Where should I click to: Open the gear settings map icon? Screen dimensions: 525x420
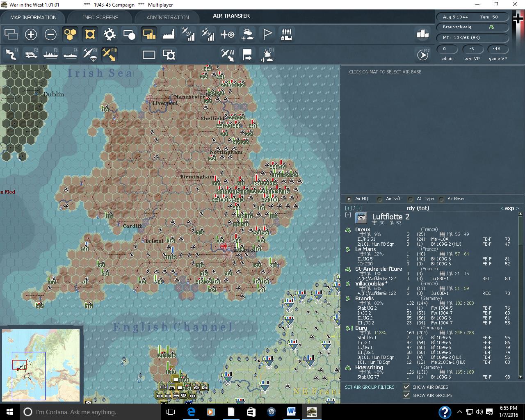110,34
